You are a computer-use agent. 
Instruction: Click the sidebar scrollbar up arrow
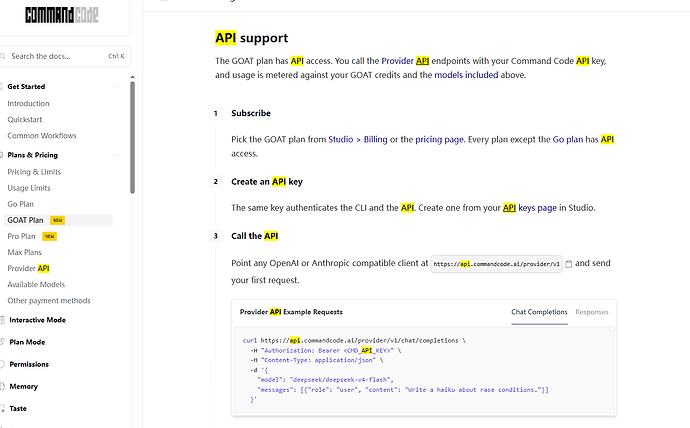132,77
